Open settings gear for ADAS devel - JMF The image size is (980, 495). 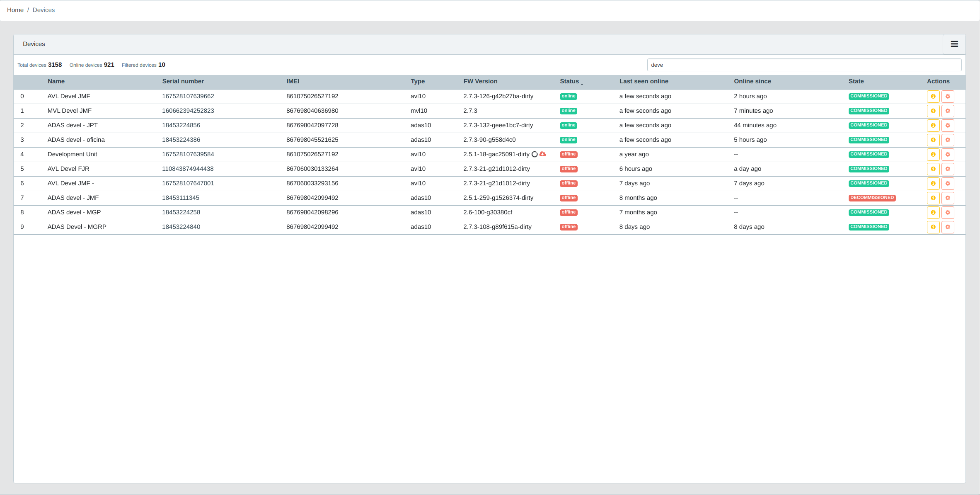(x=947, y=198)
